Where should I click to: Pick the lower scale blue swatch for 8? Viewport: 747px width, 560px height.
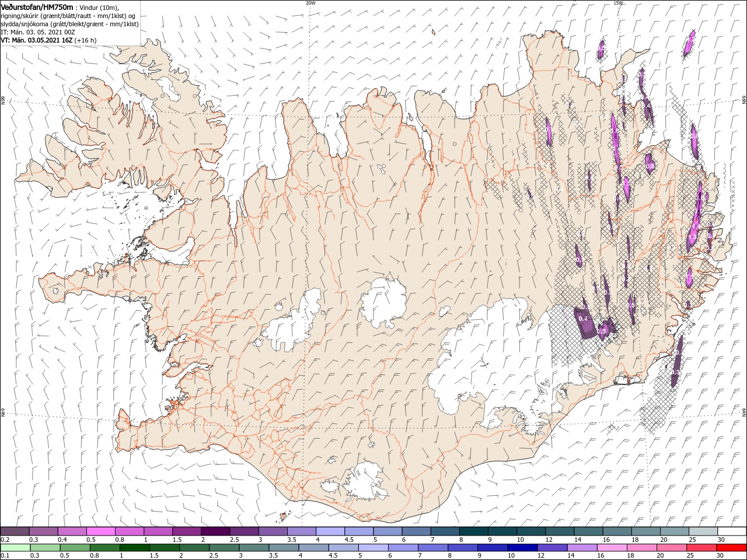(x=463, y=548)
